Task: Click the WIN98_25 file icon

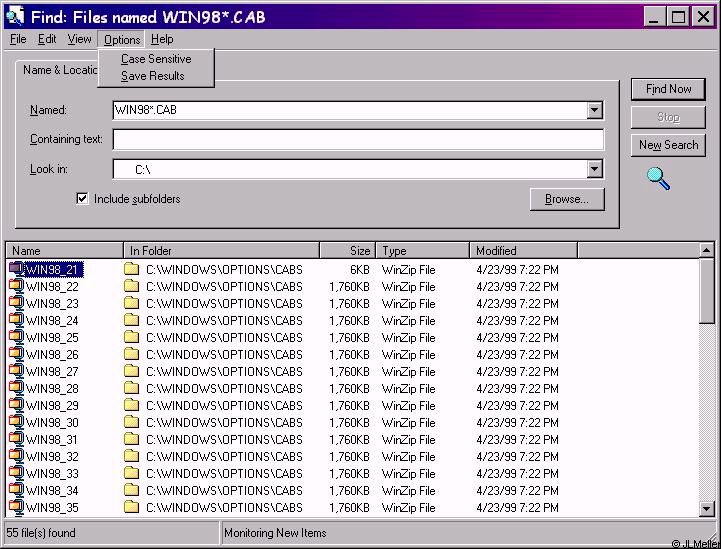Action: point(16,337)
